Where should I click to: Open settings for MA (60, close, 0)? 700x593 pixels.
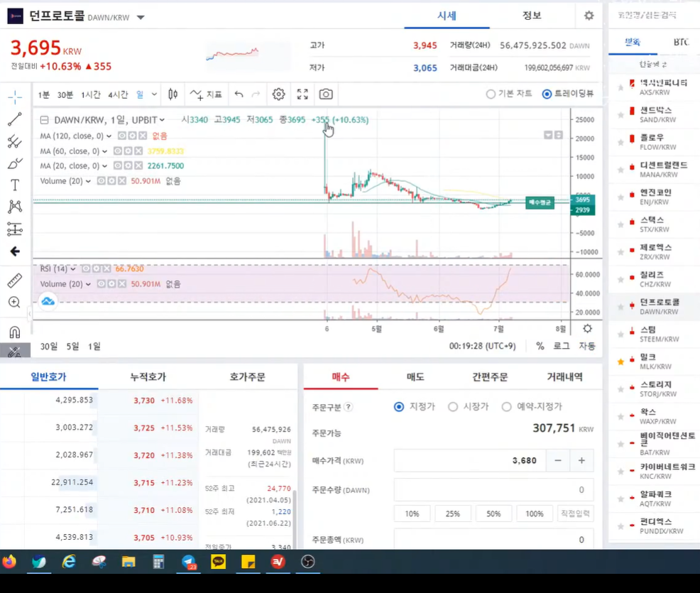click(x=128, y=151)
